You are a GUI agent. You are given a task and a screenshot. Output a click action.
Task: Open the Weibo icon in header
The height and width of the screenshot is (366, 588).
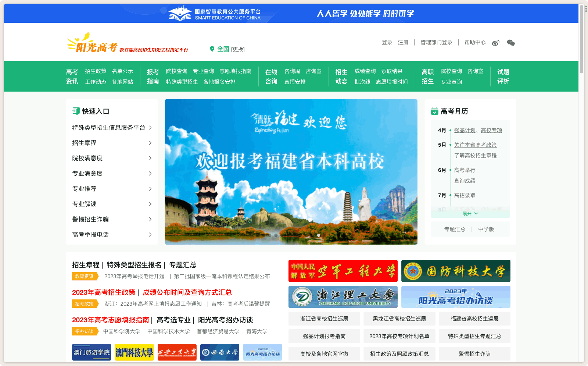[x=495, y=43]
